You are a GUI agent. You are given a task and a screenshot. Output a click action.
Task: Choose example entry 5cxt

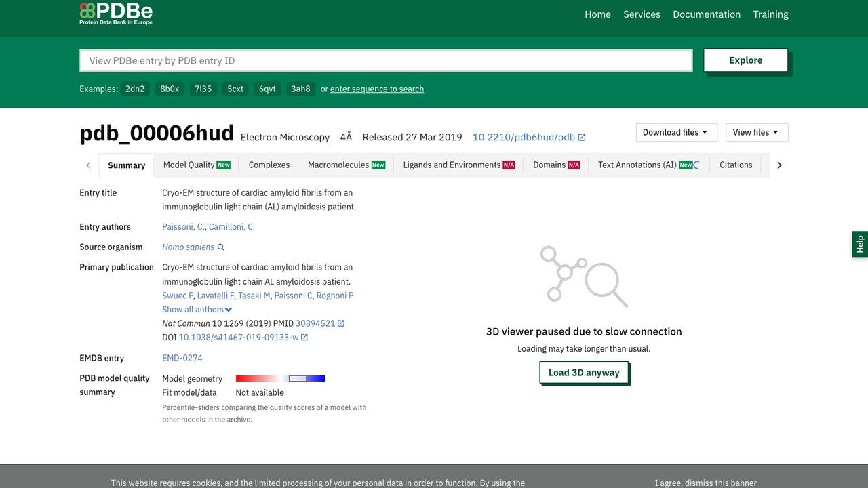[235, 89]
